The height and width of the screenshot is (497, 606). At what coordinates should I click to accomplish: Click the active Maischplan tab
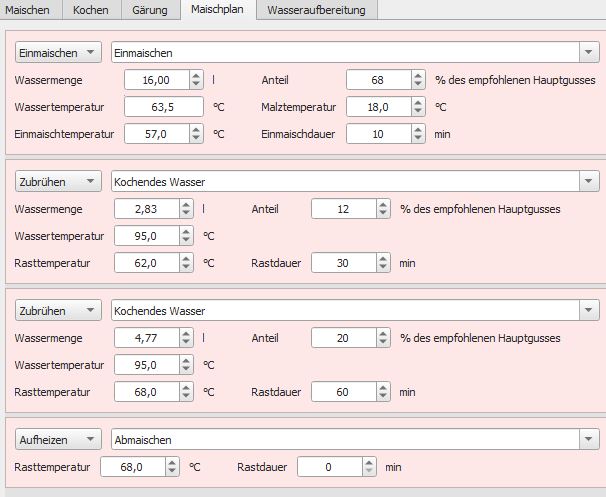tap(218, 9)
